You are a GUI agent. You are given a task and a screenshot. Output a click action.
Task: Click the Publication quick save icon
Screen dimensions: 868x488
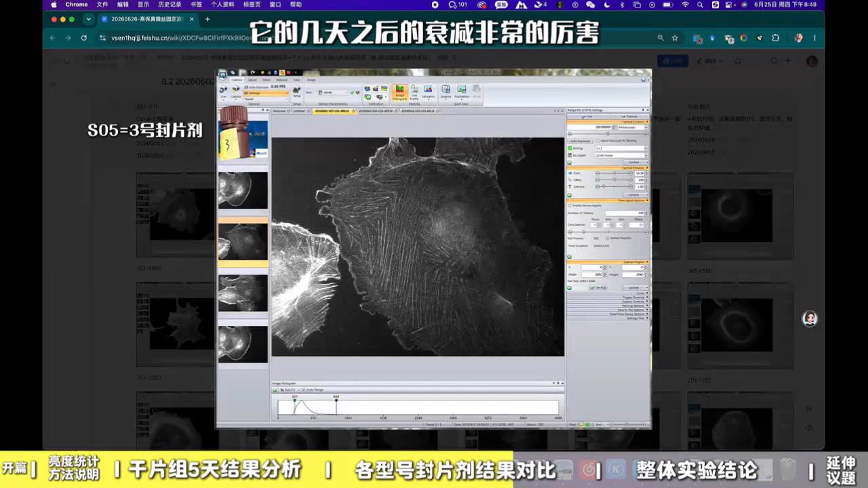(x=462, y=92)
